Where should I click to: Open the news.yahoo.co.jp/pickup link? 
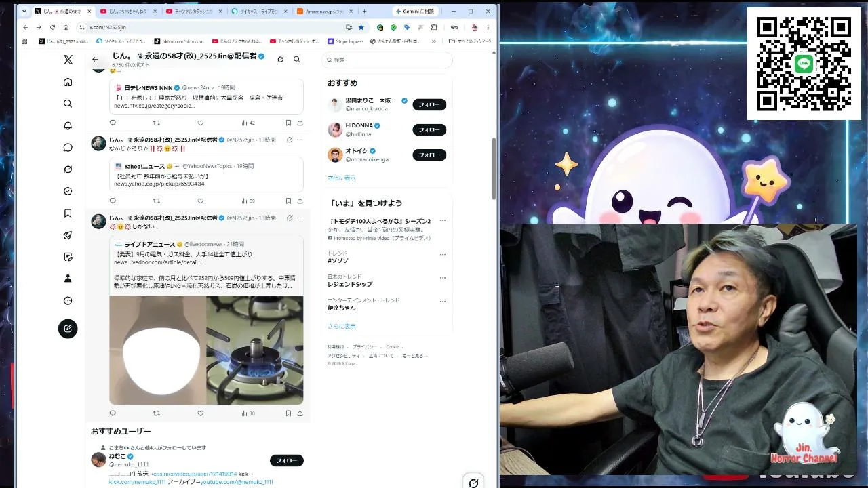pos(159,184)
